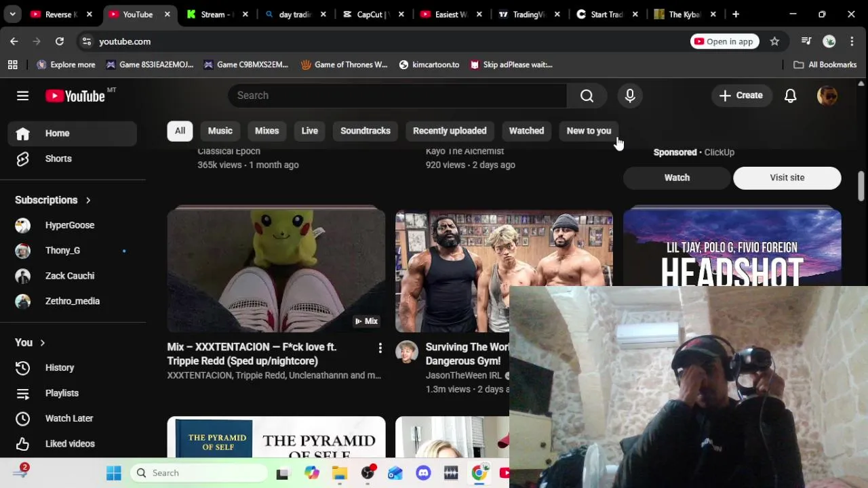Open the Game of Thrones bookmark

click(344, 64)
